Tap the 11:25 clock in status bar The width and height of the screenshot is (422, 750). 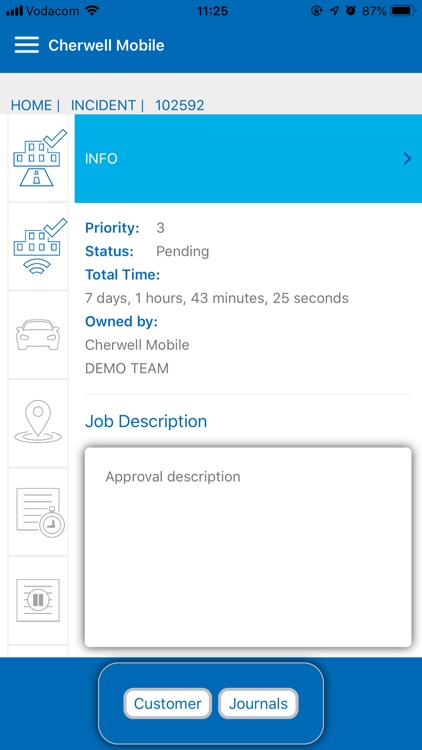coord(212,11)
